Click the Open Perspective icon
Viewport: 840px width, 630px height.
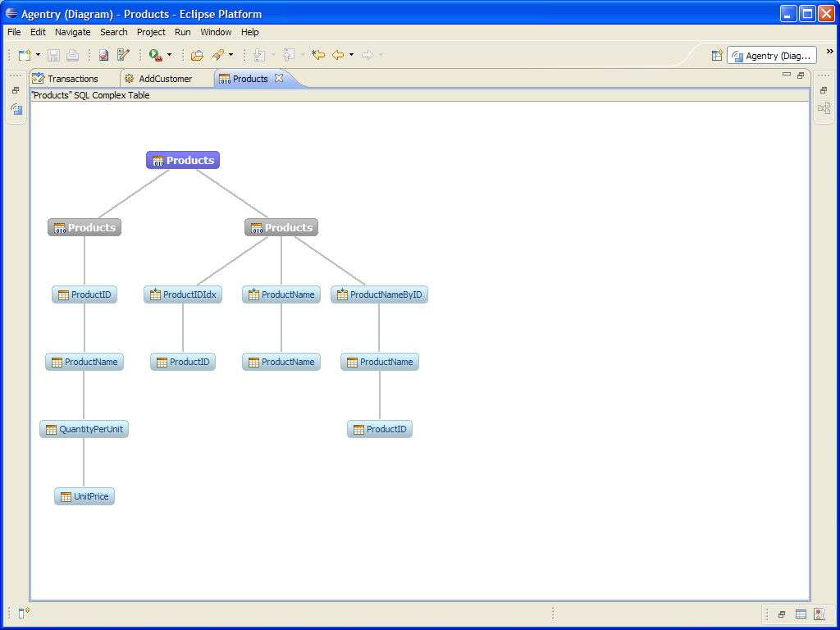[717, 56]
